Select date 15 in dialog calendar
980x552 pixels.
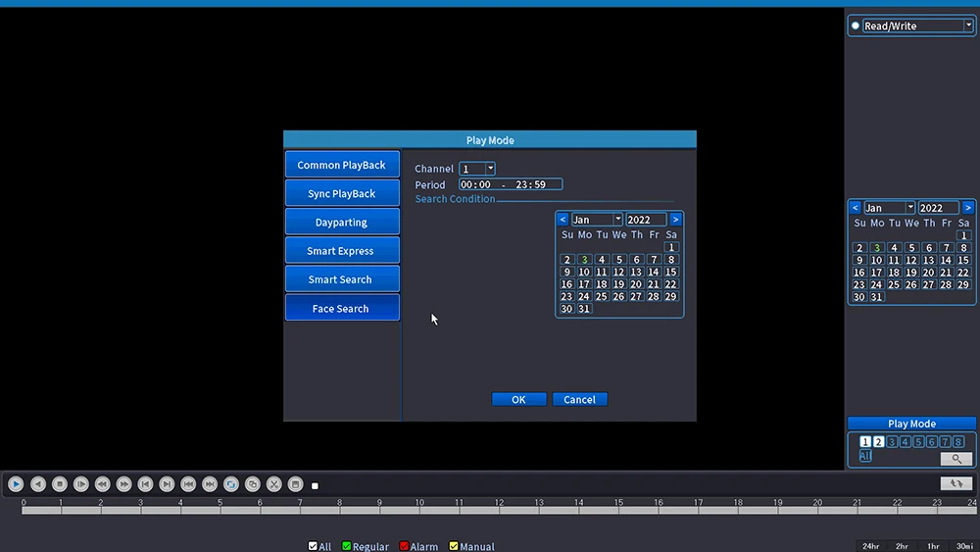(670, 272)
